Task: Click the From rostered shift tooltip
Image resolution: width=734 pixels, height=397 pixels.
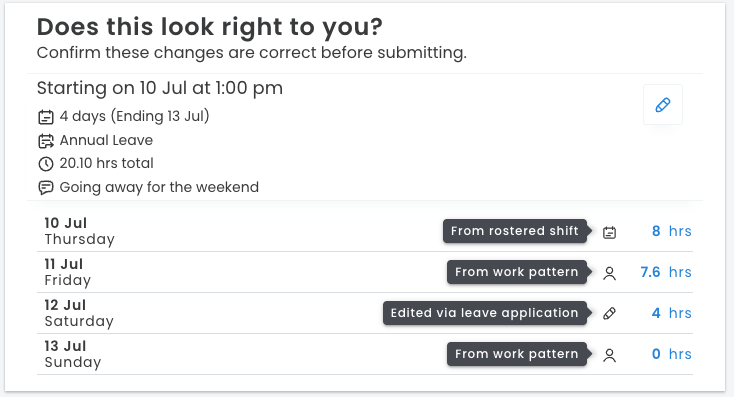Action: pos(515,231)
